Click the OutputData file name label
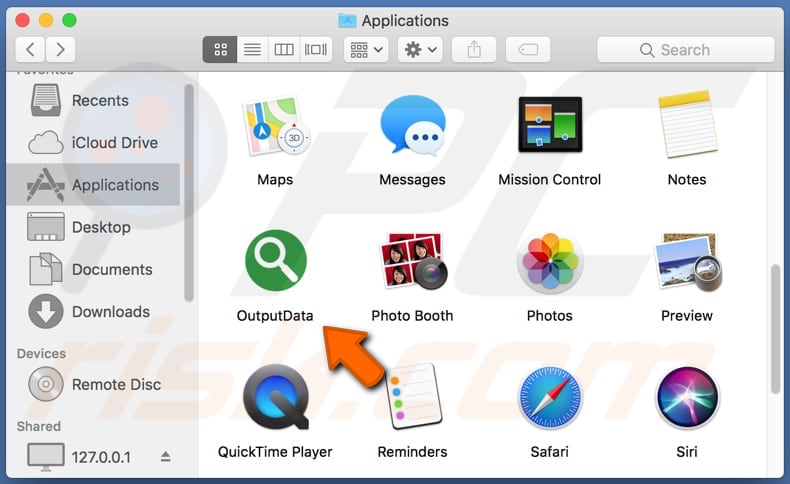The height and width of the screenshot is (484, 790). 275,316
